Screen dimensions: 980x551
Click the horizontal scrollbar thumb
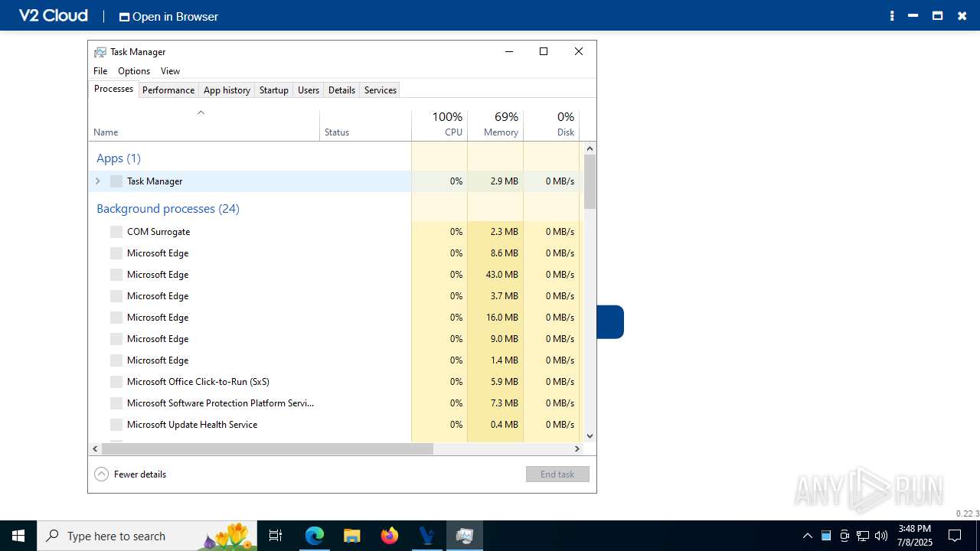267,449
